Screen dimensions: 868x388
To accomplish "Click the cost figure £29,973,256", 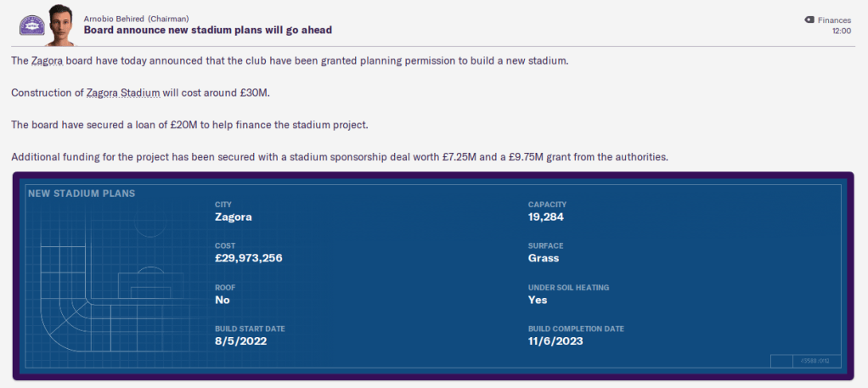I will click(248, 258).
